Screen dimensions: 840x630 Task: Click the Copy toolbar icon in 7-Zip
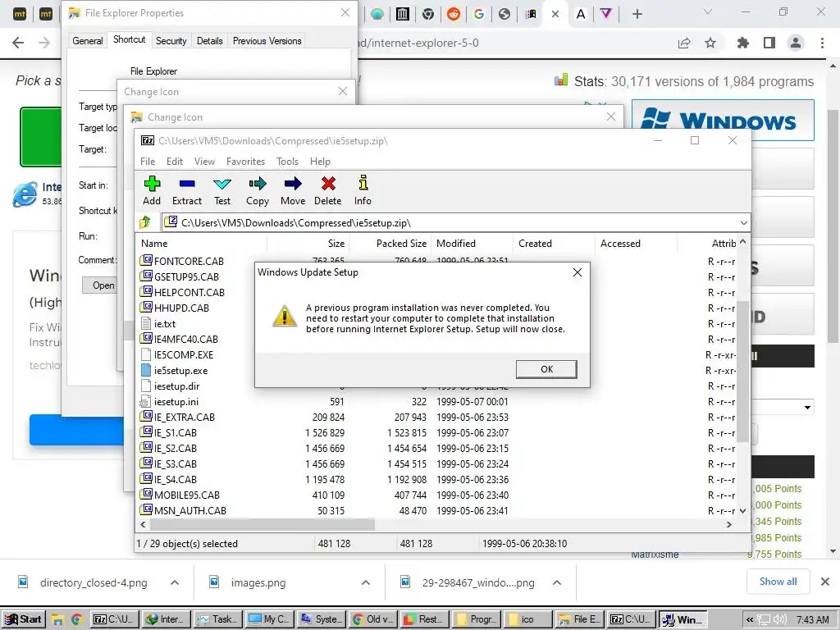257,190
